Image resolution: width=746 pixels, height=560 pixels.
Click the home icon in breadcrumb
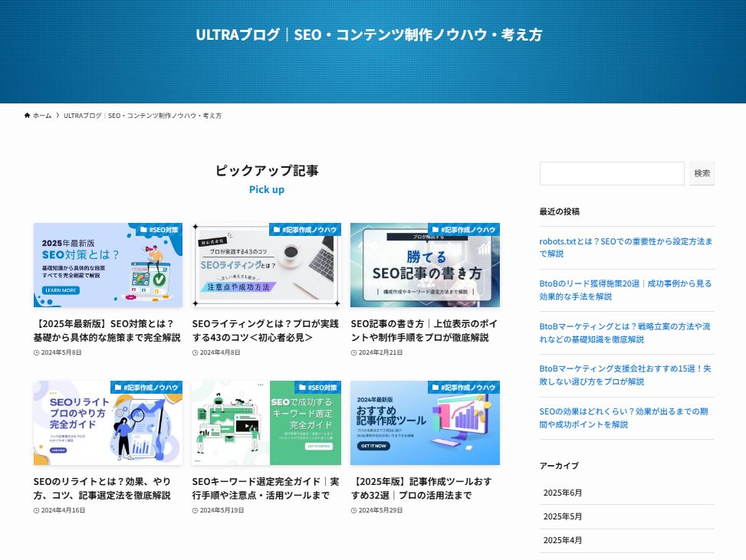pos(28,116)
